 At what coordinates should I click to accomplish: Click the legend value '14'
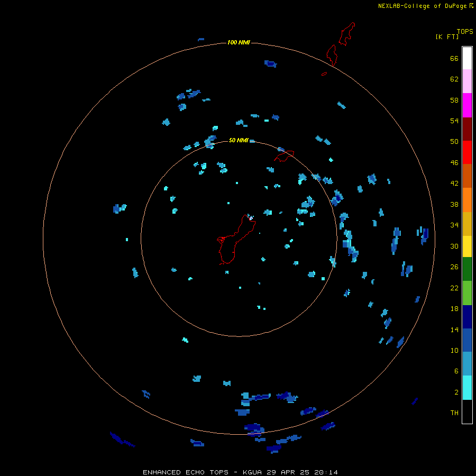pyautogui.click(x=454, y=329)
